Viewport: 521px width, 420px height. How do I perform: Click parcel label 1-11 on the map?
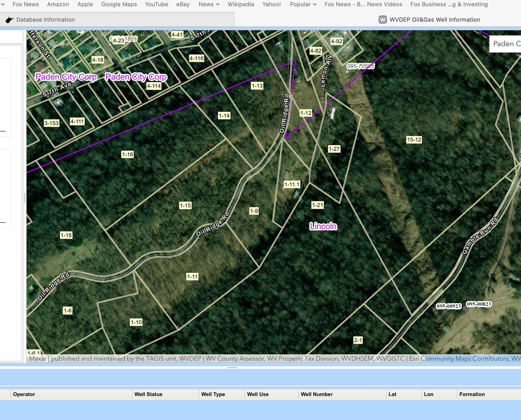(x=192, y=277)
